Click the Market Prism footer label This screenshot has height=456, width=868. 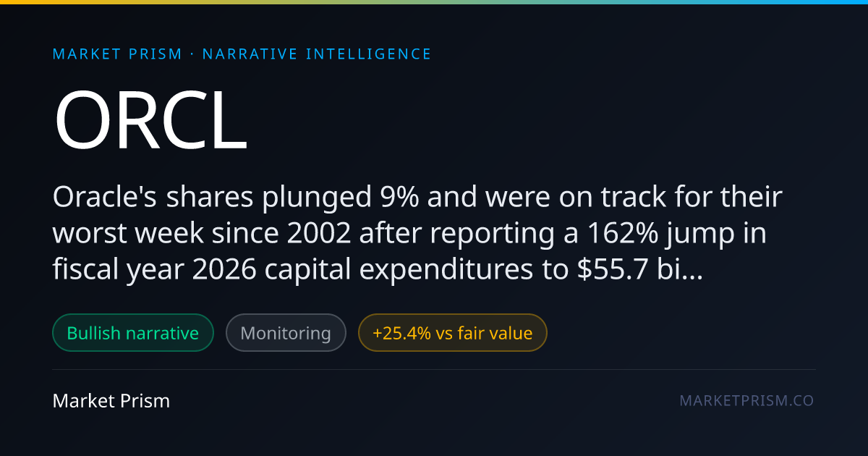[x=111, y=400]
